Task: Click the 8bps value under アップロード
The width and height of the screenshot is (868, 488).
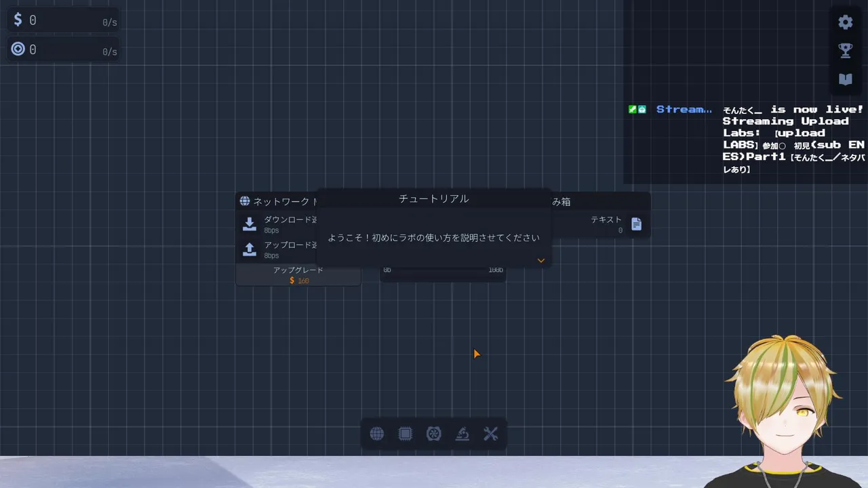Action: point(271,256)
